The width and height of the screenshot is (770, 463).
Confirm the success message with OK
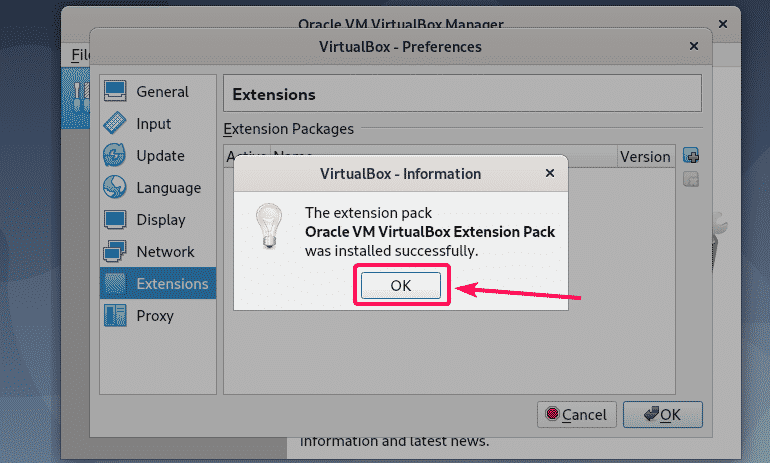400,285
